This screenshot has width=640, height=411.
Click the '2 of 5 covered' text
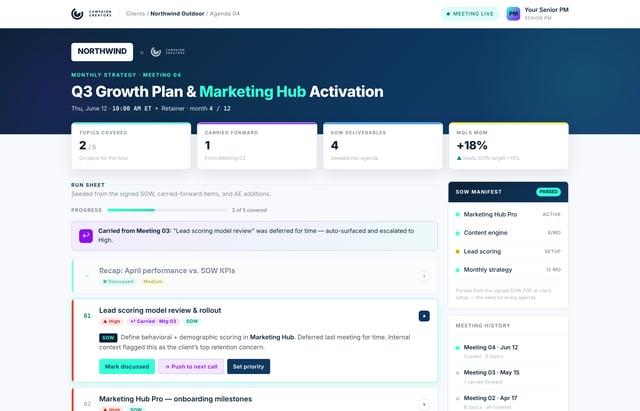[x=249, y=210]
